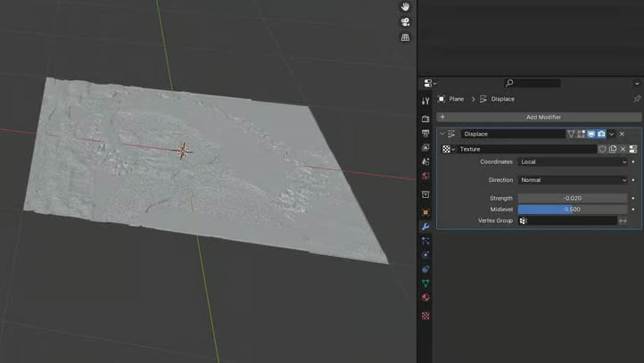Viewport: 644px width, 363px height.
Task: Open the Material properties tab
Action: pos(425,299)
